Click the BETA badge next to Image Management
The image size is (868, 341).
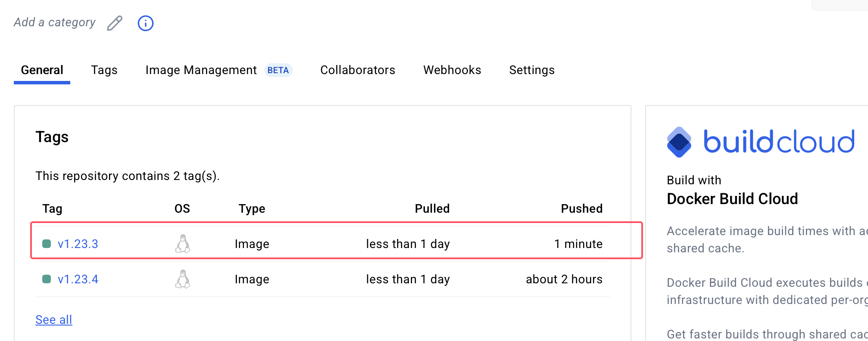pos(278,70)
